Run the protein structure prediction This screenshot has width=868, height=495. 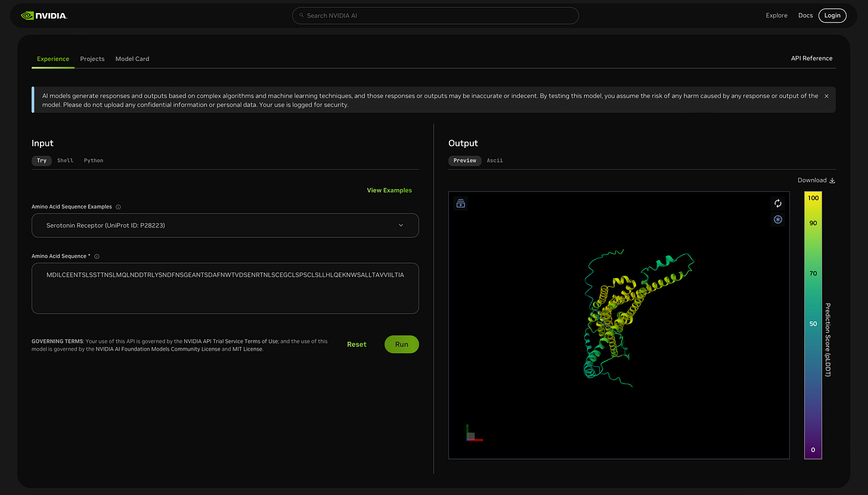(x=402, y=344)
